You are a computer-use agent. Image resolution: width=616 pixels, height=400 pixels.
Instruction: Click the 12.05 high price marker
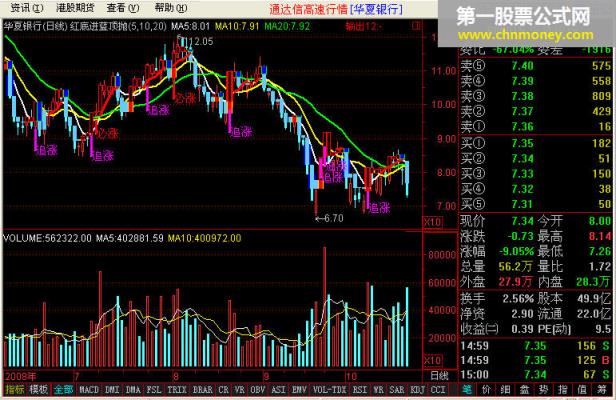tap(199, 41)
